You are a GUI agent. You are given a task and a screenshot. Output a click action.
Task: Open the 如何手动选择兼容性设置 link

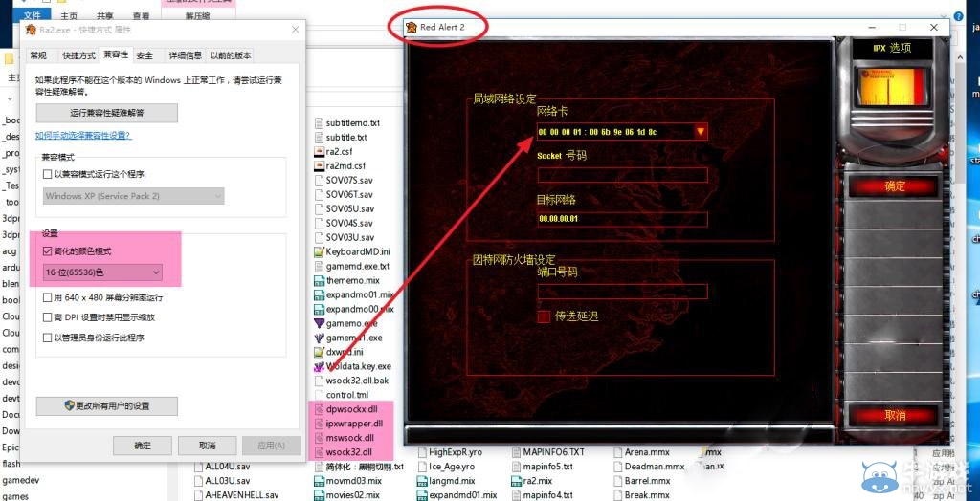point(83,135)
